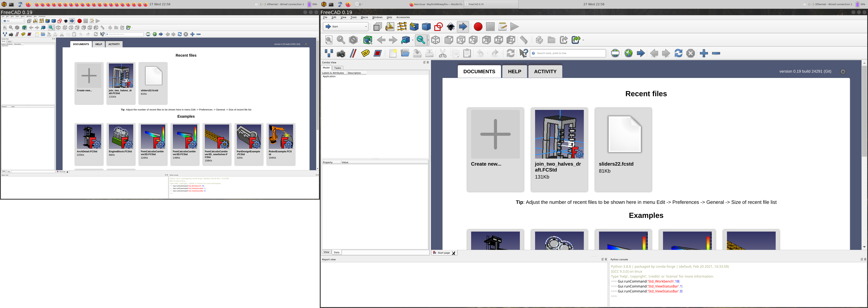Click the green globe website icon in larger window
Image resolution: width=868 pixels, height=308 pixels.
628,53
